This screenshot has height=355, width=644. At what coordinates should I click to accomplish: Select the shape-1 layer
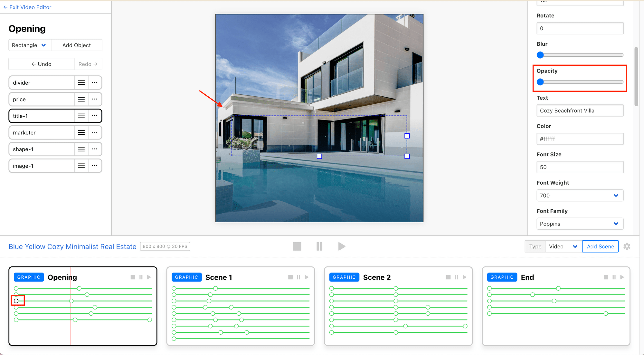42,149
